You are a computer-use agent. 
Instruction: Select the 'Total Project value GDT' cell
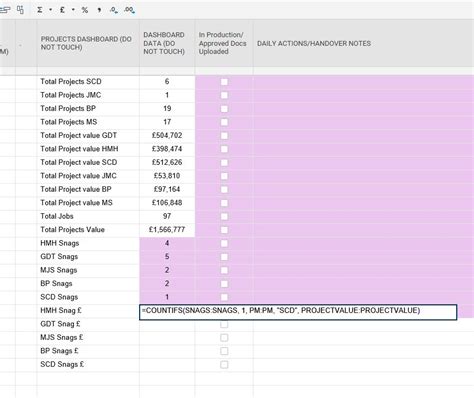tap(88, 136)
